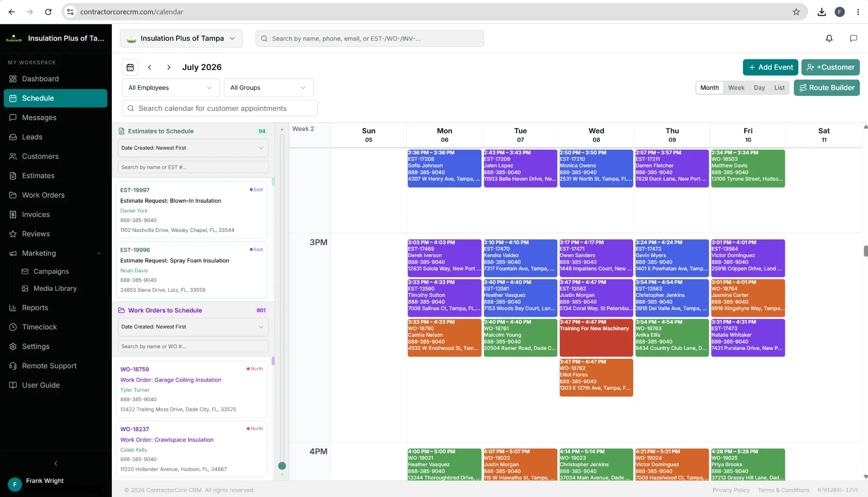Click the estimates list scrollbar thumb
The image size is (868, 497).
[x=273, y=181]
